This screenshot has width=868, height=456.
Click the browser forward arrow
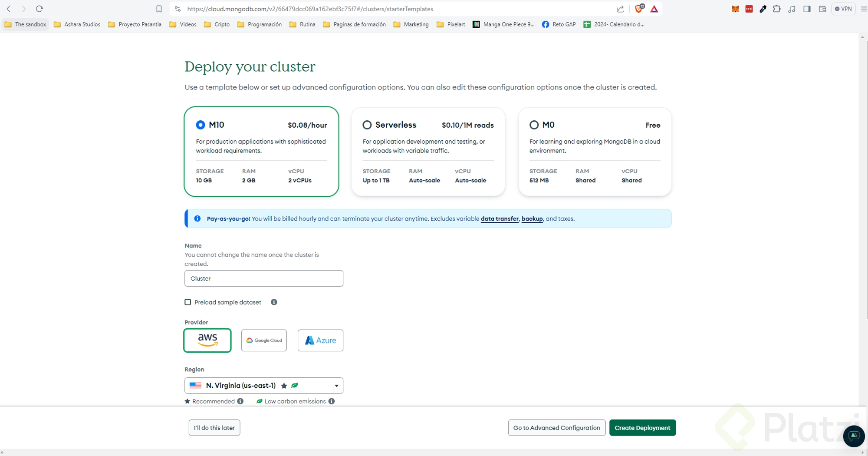pos(24,9)
